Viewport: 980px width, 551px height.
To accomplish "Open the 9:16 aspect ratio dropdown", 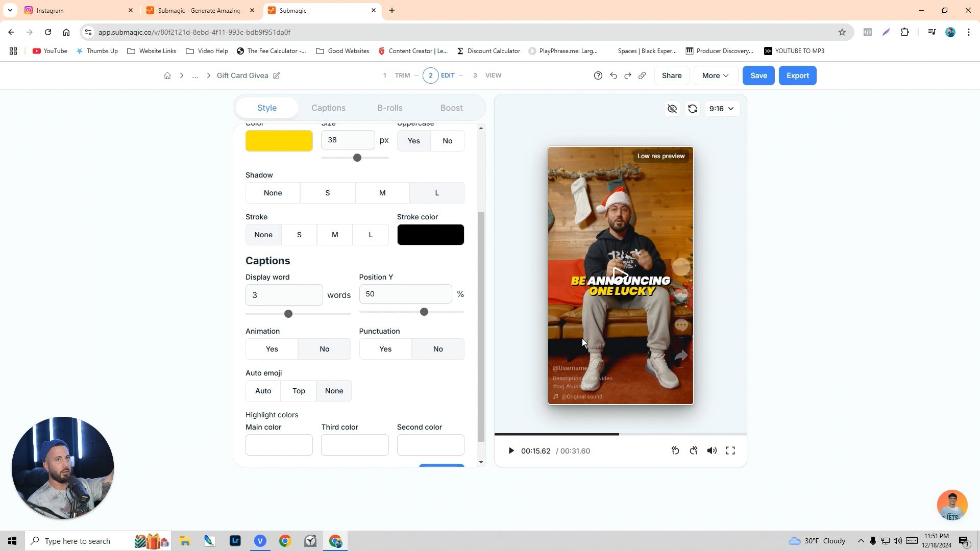I will [x=722, y=109].
